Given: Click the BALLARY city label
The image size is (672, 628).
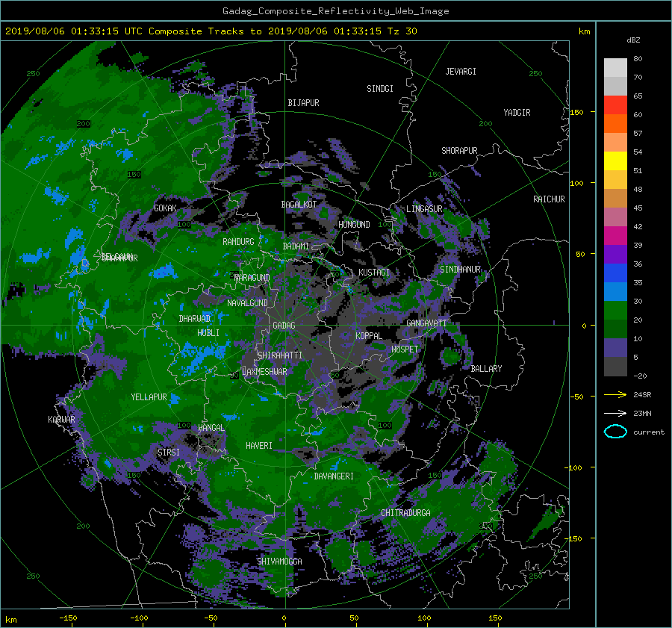Looking at the screenshot, I should pos(486,369).
